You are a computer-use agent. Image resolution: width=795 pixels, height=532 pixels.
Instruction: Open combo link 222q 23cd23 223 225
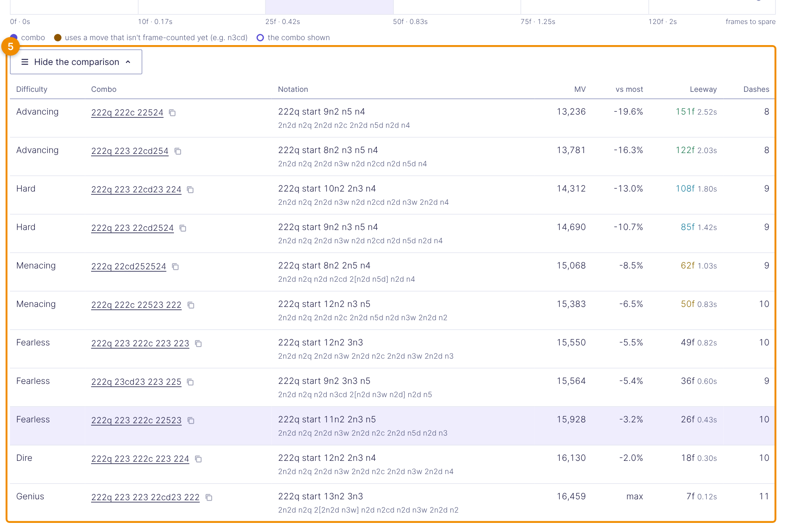click(136, 382)
